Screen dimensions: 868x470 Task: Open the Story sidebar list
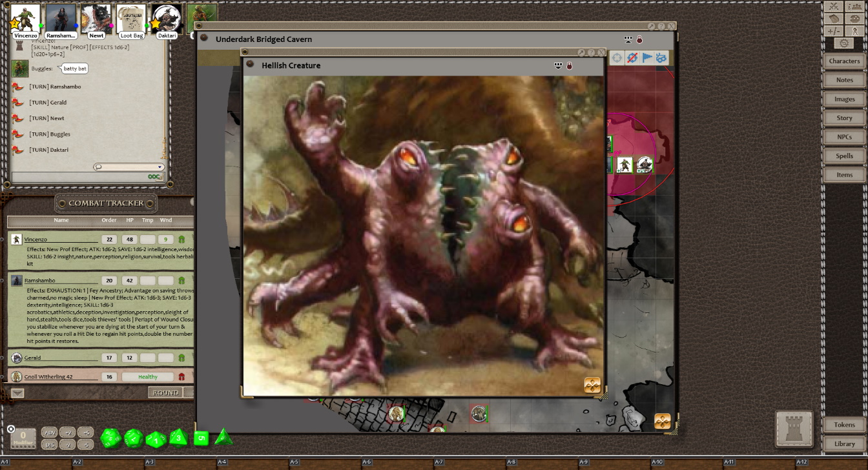844,118
